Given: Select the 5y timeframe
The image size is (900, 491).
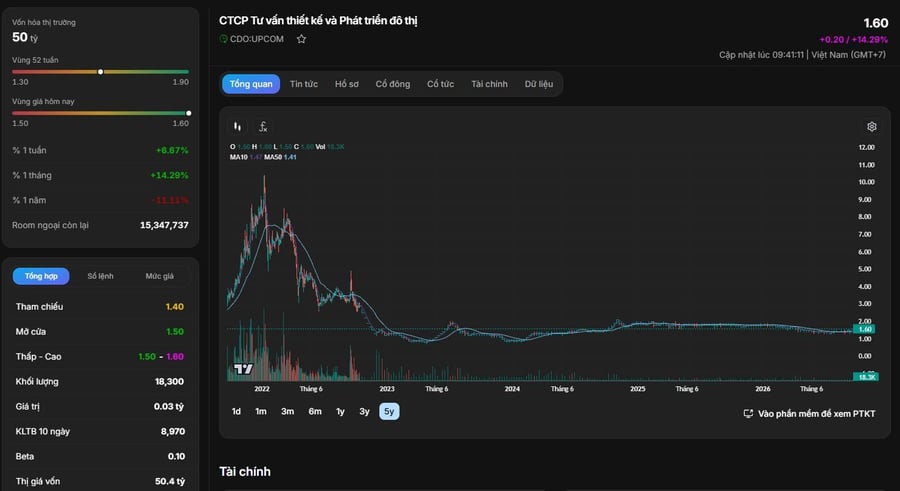Looking at the screenshot, I should (389, 411).
